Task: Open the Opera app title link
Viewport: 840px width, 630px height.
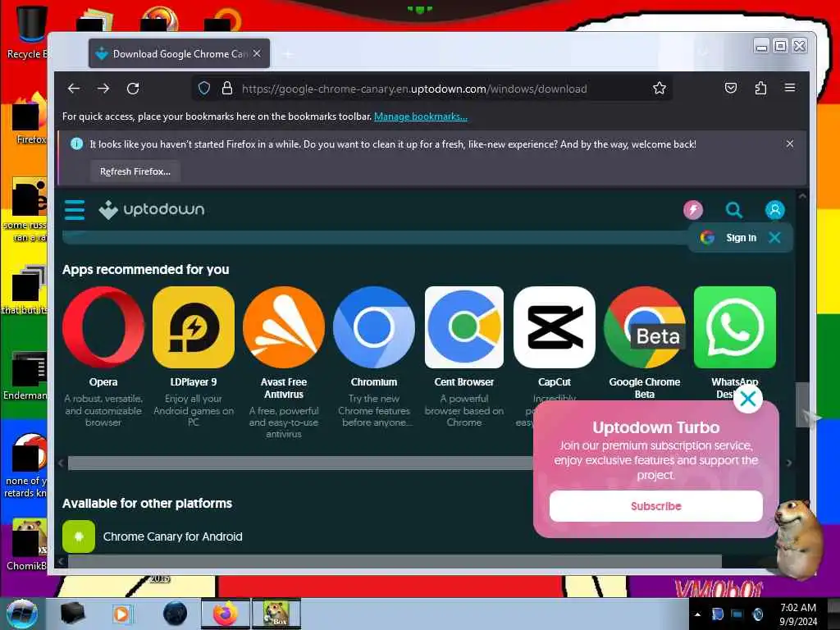Action: 103,382
